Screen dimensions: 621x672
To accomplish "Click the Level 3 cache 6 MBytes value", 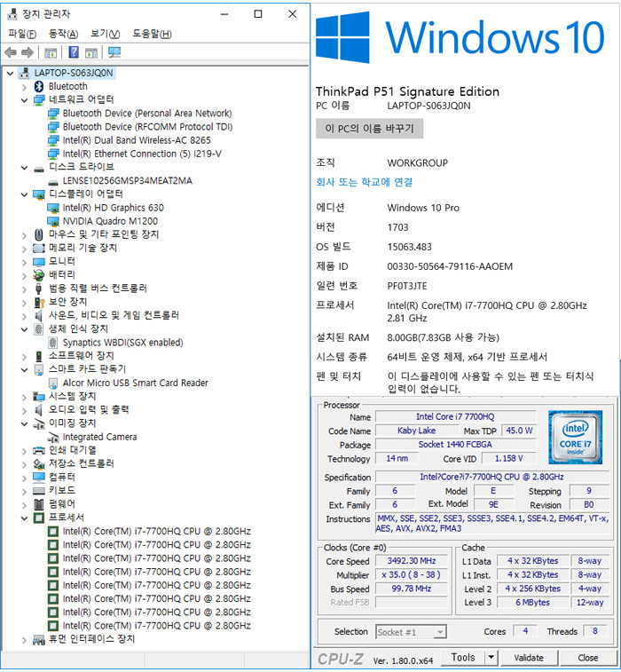I will tap(532, 602).
